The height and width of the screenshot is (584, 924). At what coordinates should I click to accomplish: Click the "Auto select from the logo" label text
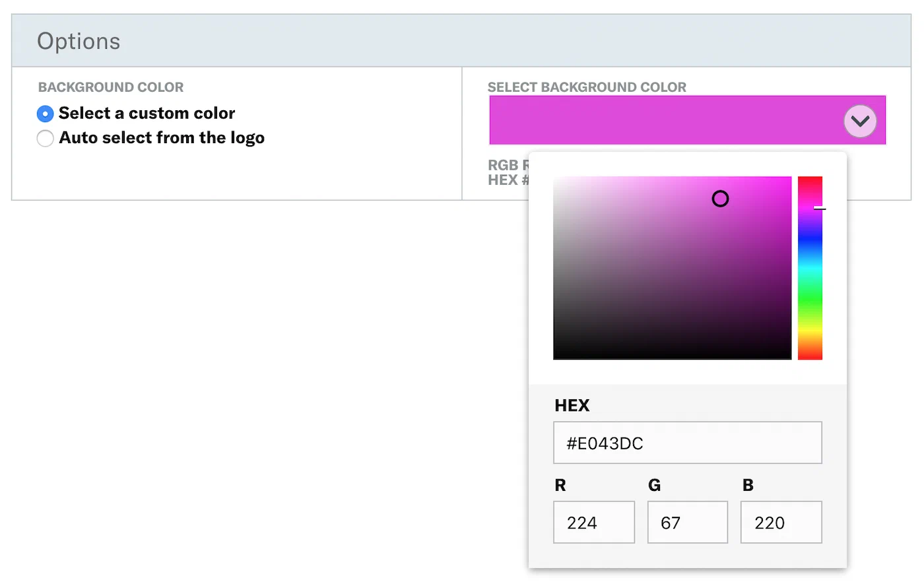coord(162,138)
